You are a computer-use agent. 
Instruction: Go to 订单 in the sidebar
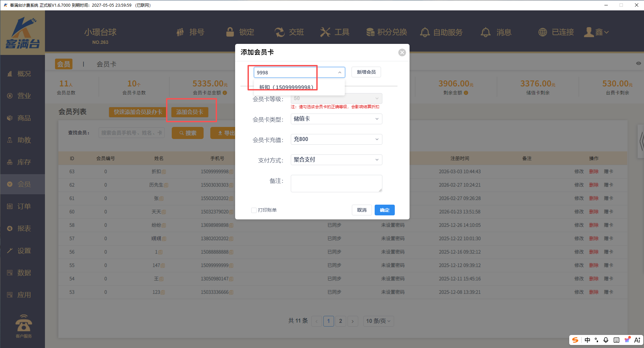tap(23, 206)
